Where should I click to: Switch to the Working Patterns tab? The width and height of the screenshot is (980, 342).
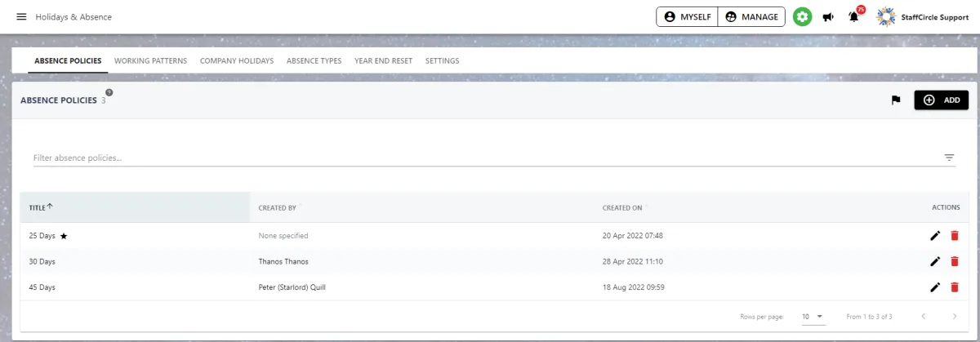(x=151, y=60)
